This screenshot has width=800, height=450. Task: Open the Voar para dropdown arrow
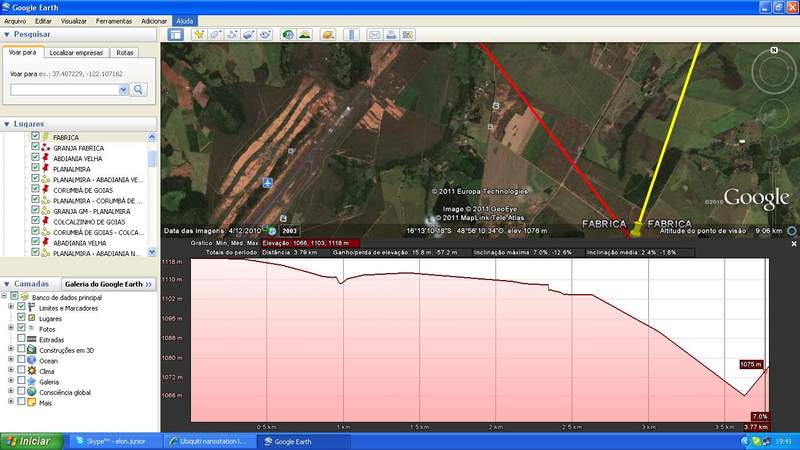tap(123, 90)
